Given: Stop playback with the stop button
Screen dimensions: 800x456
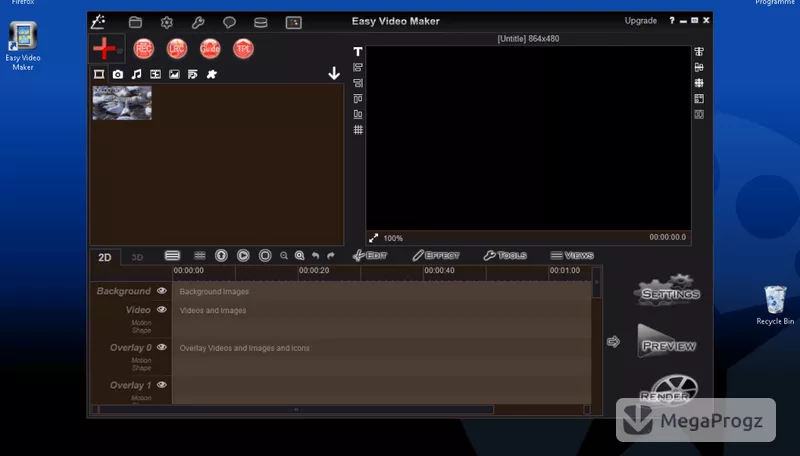Looking at the screenshot, I should pyautogui.click(x=265, y=256).
